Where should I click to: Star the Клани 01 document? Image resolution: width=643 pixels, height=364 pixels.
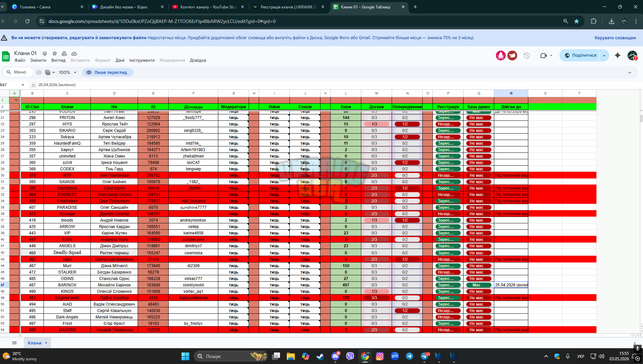[55, 53]
